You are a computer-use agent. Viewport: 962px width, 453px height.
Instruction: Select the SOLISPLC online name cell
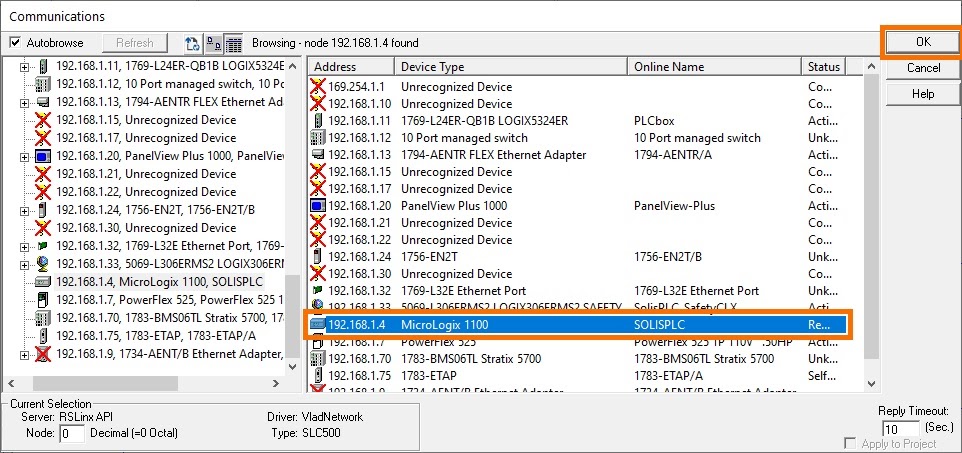tap(658, 325)
